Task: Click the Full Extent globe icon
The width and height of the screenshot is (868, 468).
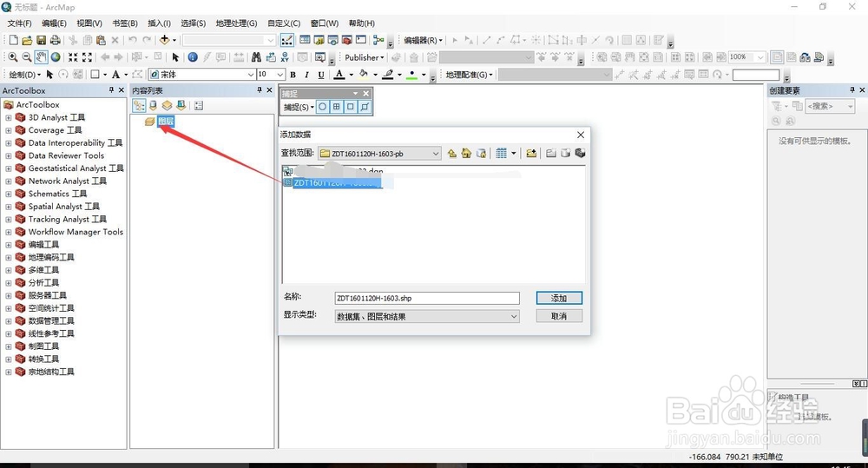Action: point(56,57)
